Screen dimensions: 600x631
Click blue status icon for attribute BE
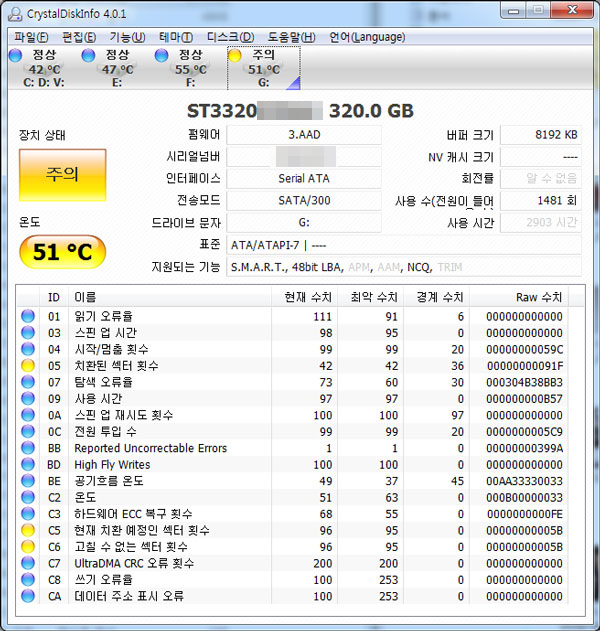[x=28, y=481]
